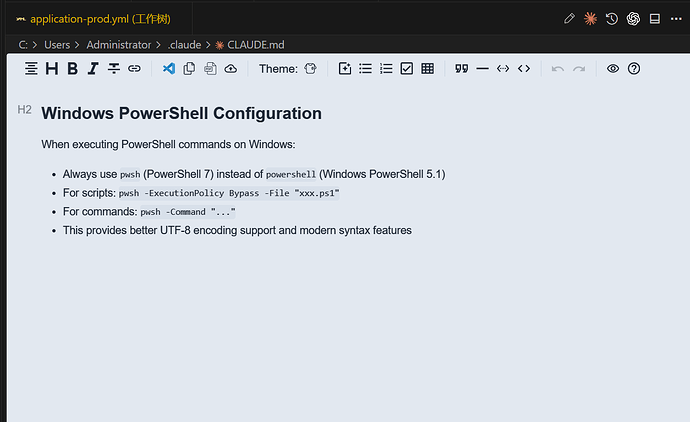
Task: Open in VS Code editor icon
Action: coord(169,69)
